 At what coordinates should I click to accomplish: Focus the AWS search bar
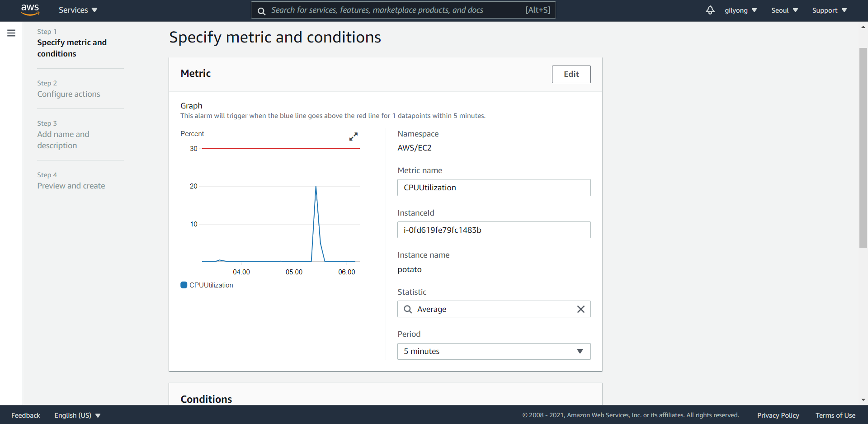click(x=403, y=10)
